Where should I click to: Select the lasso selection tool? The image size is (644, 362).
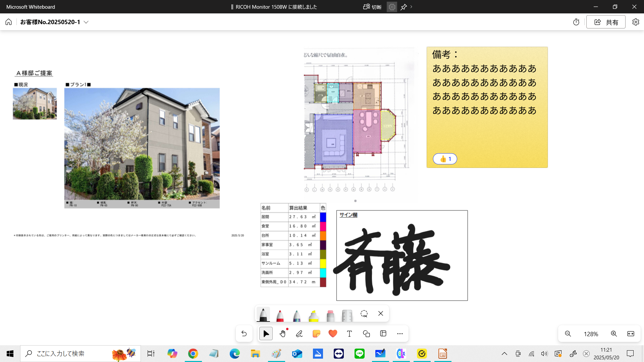[364, 314]
